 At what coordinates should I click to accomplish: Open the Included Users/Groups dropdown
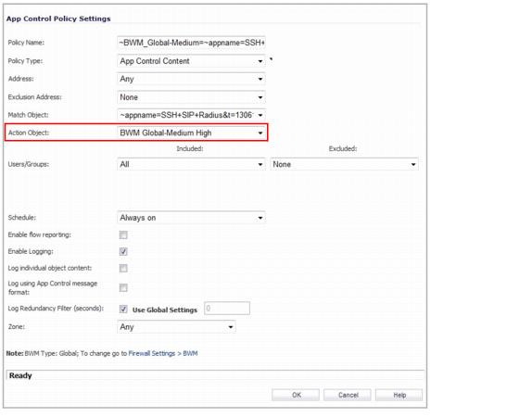click(191, 165)
